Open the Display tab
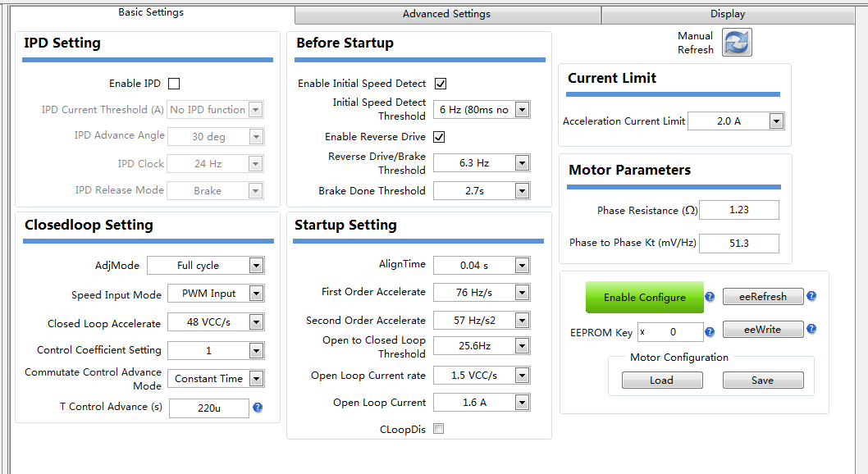The height and width of the screenshot is (474, 868). point(728,14)
